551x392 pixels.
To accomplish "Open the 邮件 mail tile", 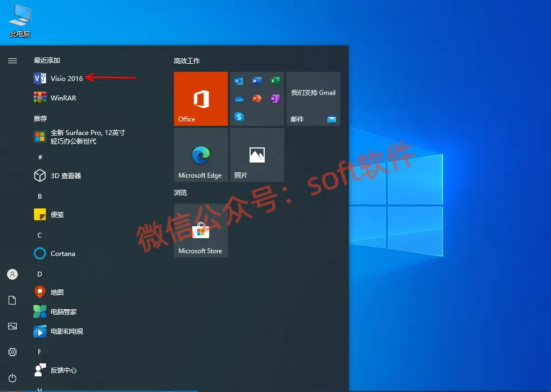I will (x=313, y=99).
